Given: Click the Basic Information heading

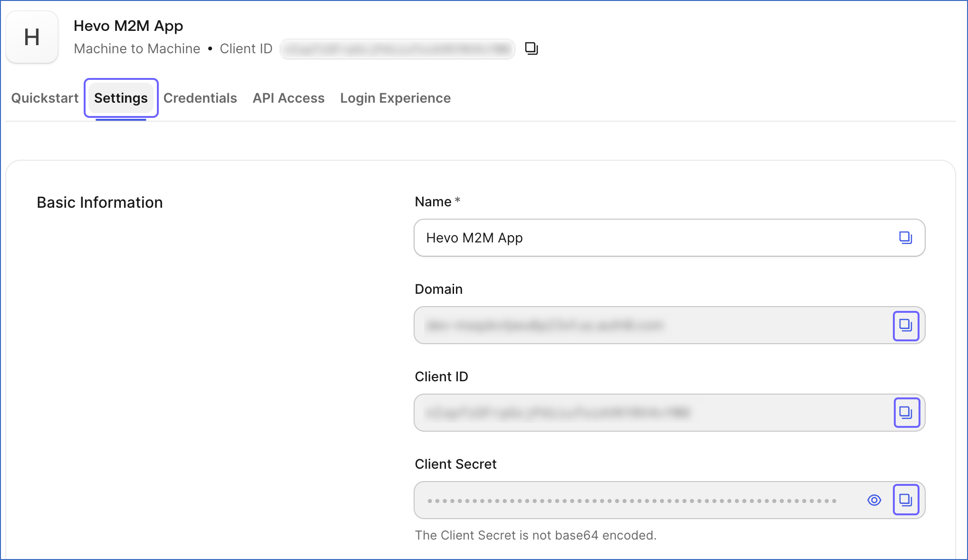Looking at the screenshot, I should point(100,203).
